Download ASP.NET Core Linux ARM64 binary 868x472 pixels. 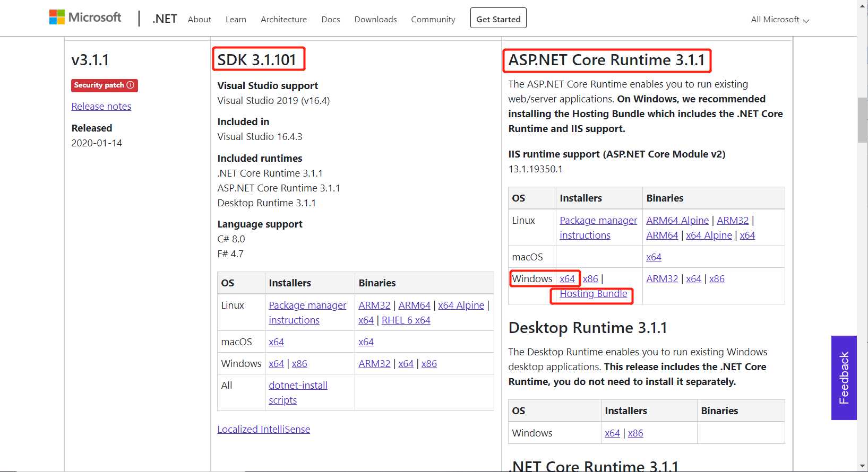[662, 235]
